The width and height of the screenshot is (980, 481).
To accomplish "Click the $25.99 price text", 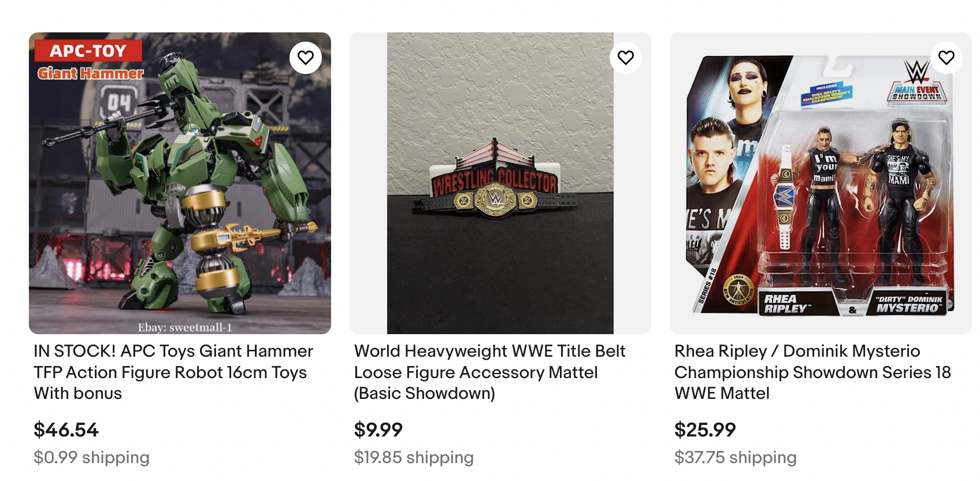I will click(704, 430).
